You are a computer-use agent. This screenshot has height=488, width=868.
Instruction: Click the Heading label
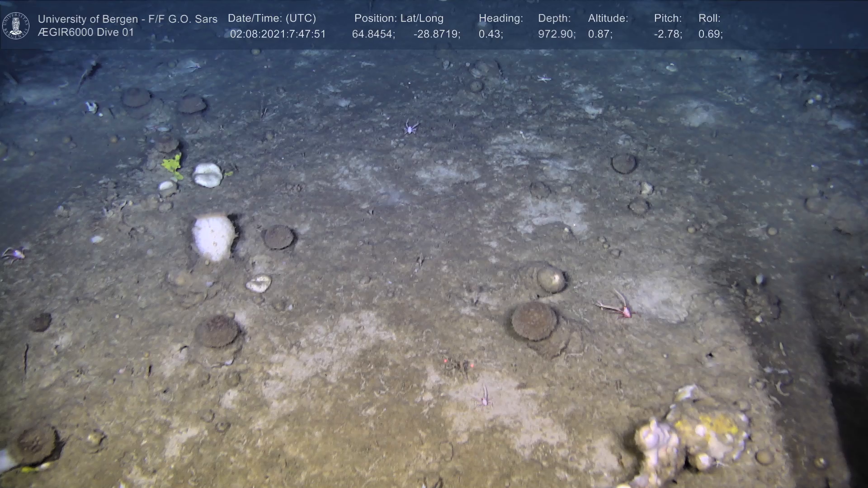tap(500, 19)
